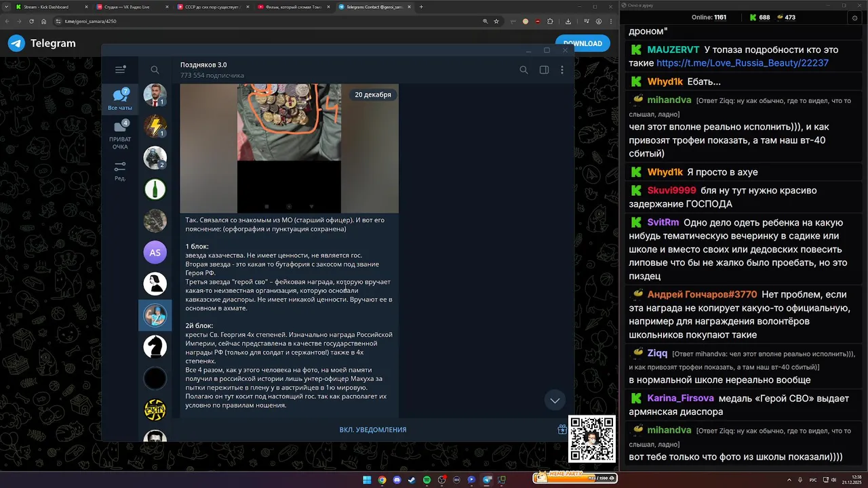Toggle the right info sidebar panel

544,70
